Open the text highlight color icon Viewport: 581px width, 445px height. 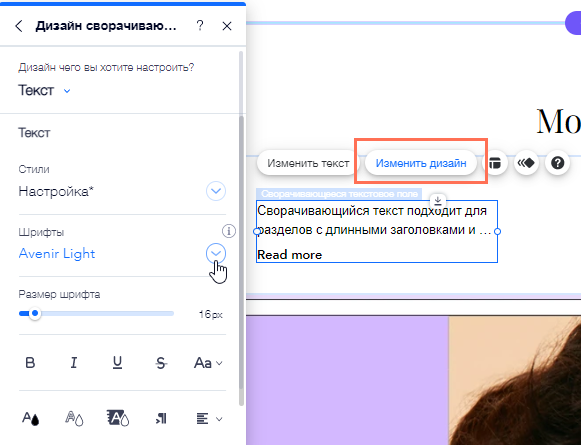[118, 418]
